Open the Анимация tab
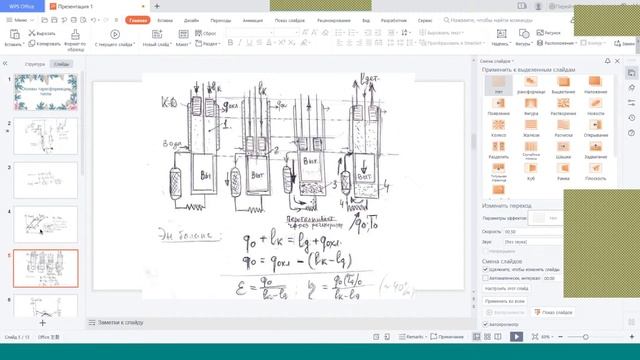The height and width of the screenshot is (360, 640). [x=253, y=20]
